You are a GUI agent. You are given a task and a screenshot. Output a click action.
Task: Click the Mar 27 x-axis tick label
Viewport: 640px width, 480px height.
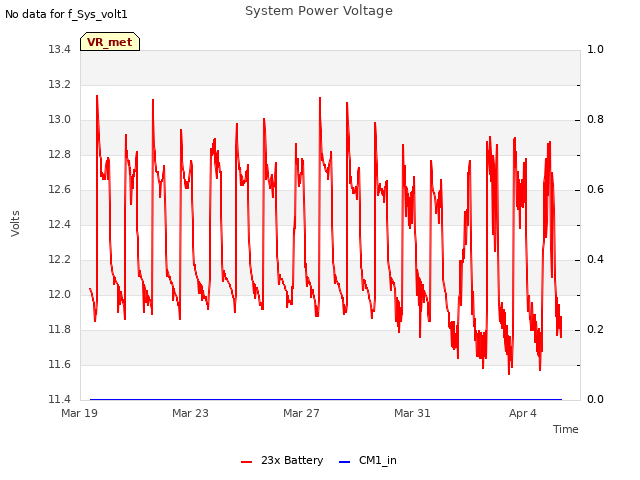pos(301,413)
